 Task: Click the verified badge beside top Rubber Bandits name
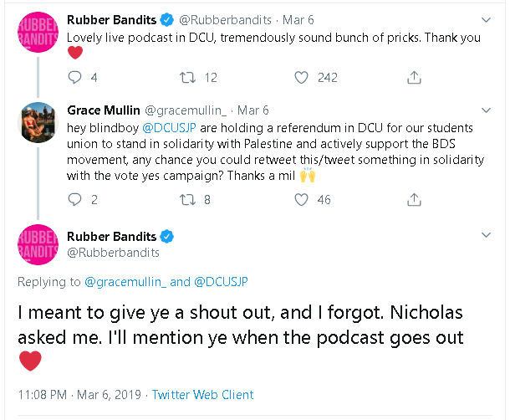pyautogui.click(x=167, y=18)
